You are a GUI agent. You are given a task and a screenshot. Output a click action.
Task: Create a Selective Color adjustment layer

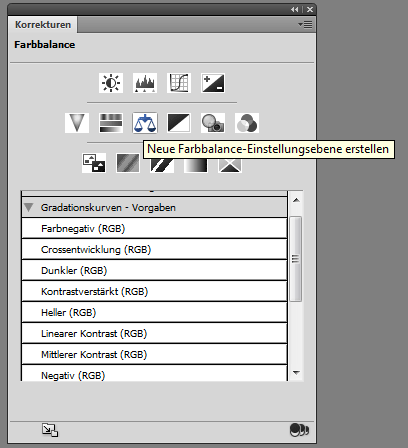coord(230,165)
